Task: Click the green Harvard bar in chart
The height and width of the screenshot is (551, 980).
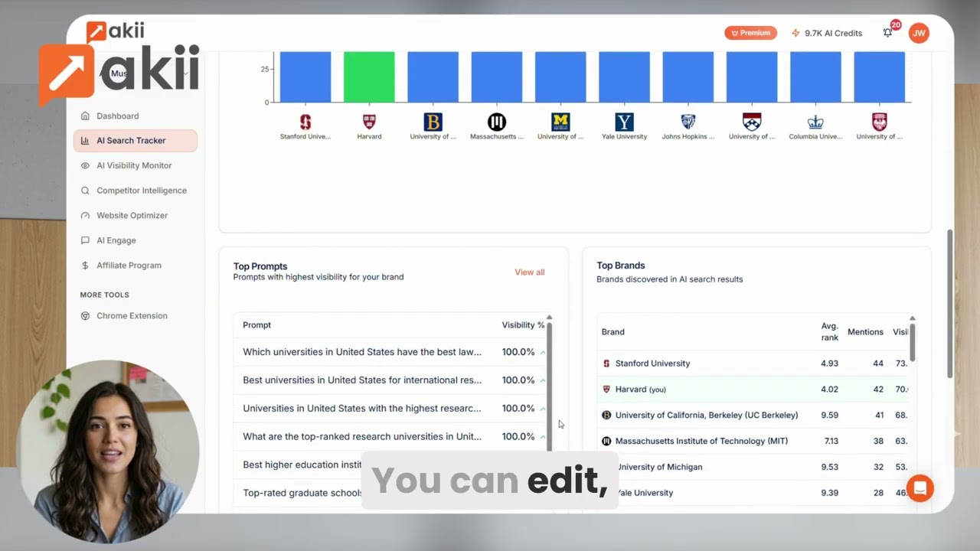Action: point(369,77)
